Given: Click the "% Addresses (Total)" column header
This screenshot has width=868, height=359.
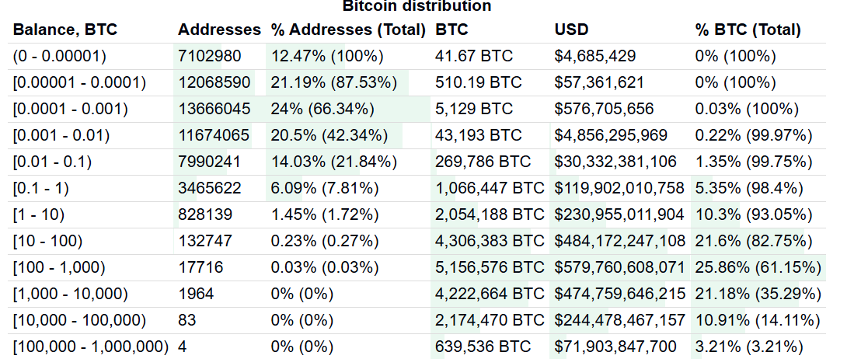Looking at the screenshot, I should click(348, 30).
